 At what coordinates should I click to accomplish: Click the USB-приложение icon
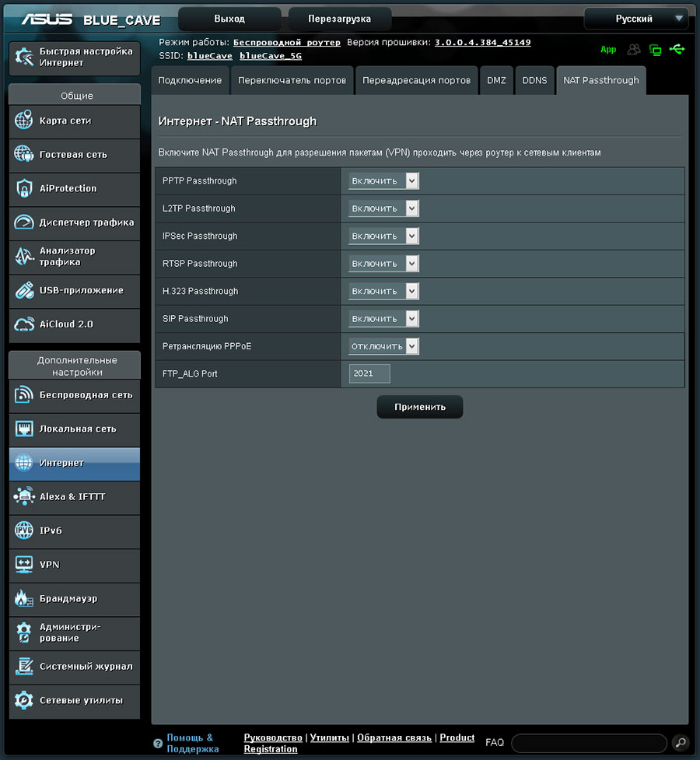point(24,290)
